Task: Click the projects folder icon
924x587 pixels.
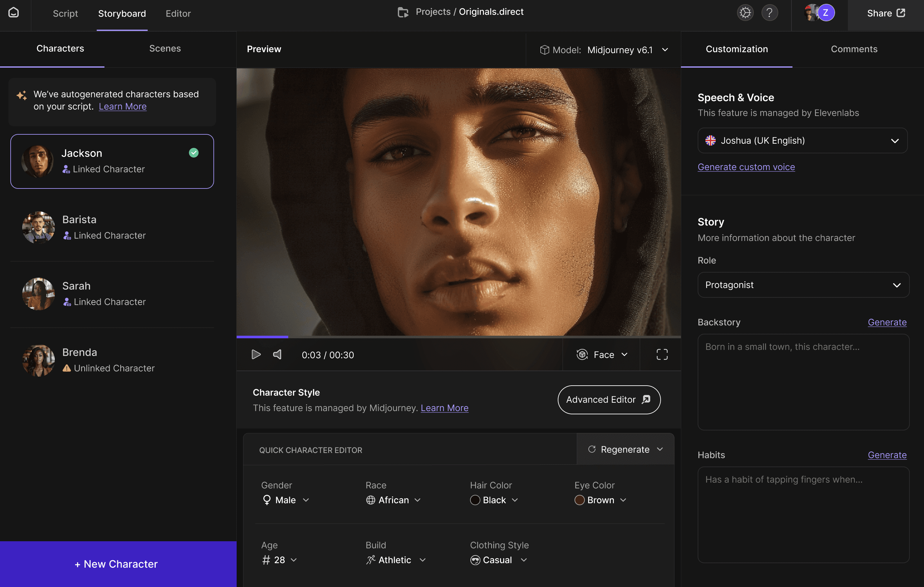Action: coord(403,12)
